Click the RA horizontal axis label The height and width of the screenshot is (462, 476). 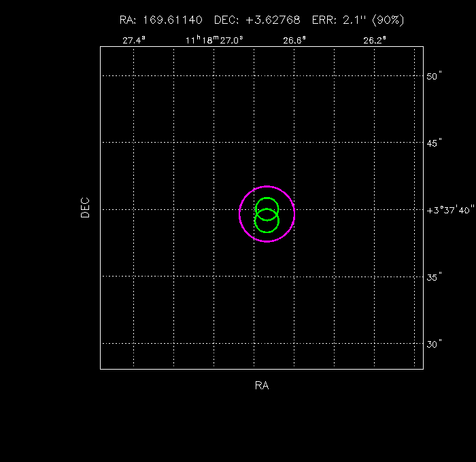(x=262, y=386)
